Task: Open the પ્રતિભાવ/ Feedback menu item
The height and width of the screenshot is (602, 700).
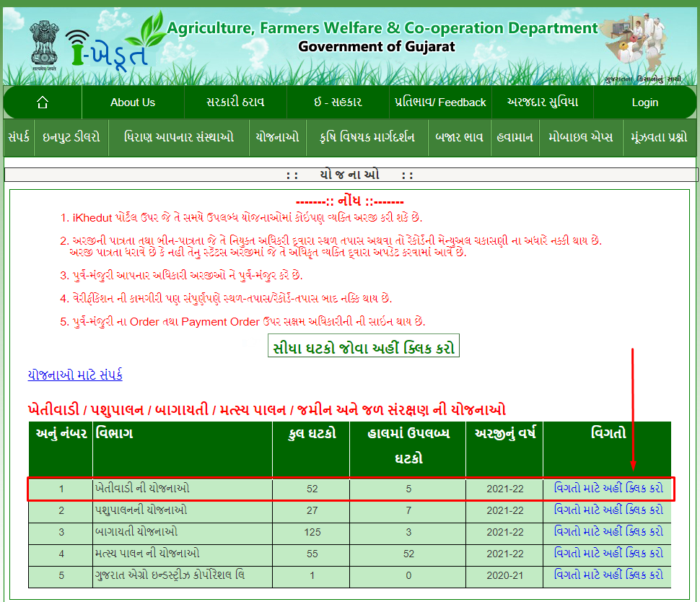Action: 440,102
